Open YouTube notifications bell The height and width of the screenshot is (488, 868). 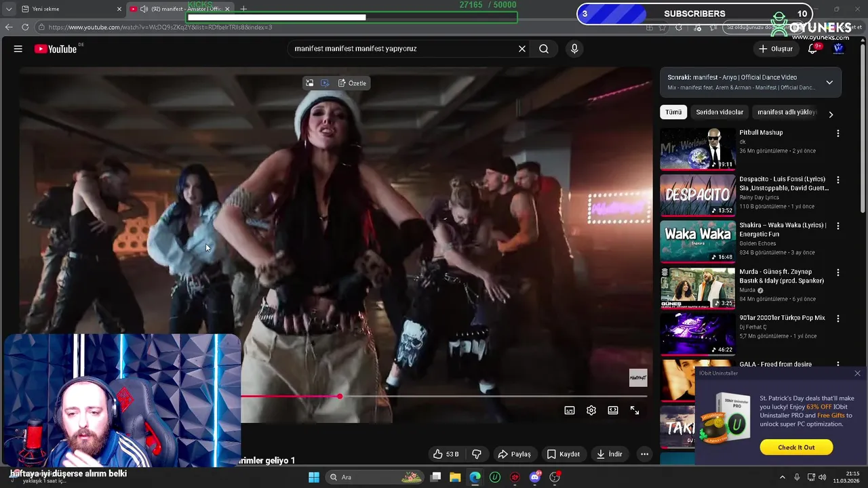[x=812, y=49]
